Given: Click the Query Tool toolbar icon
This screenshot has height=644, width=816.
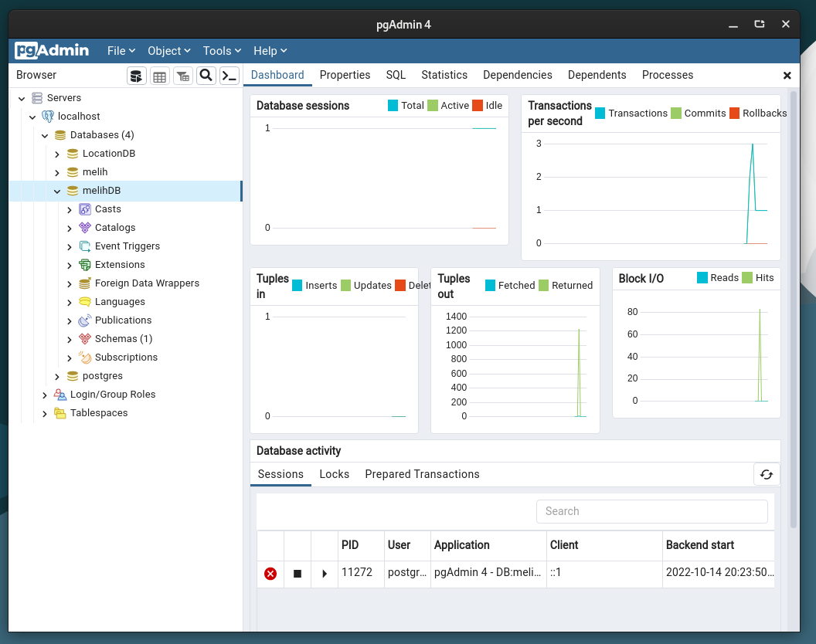Looking at the screenshot, I should (136, 76).
